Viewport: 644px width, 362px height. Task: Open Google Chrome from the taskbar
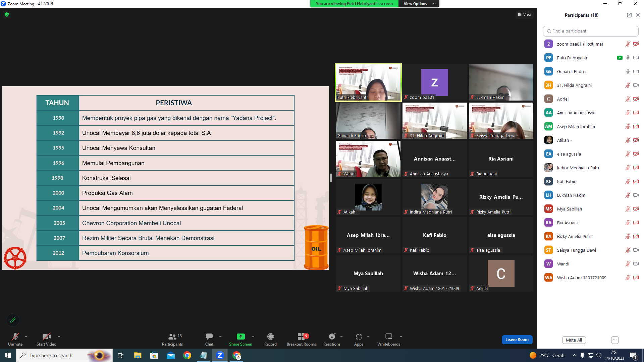click(187, 355)
